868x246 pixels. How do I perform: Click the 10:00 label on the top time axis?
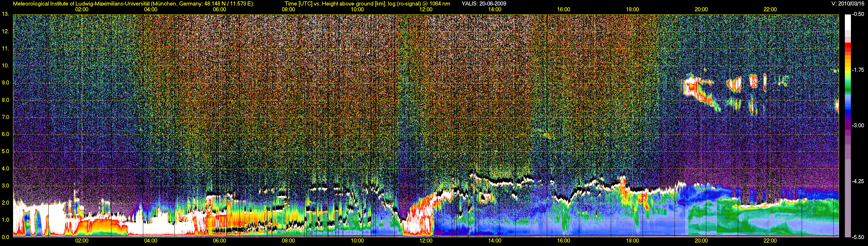pyautogui.click(x=357, y=10)
